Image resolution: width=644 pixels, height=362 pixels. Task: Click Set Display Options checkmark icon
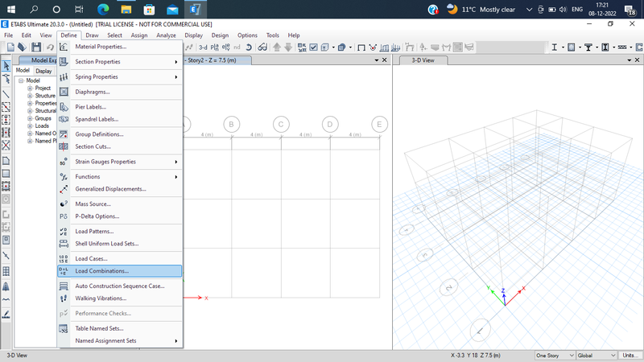coord(313,47)
